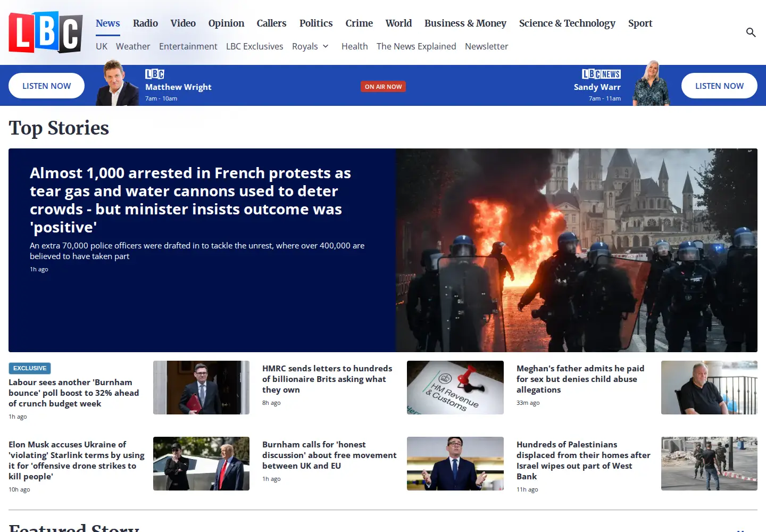
Task: Open the Video section
Action: click(x=183, y=23)
